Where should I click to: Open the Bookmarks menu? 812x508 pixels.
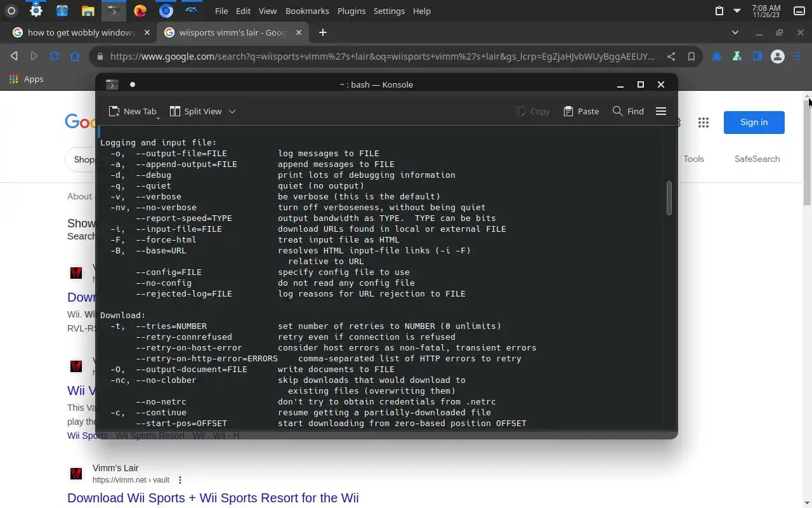[307, 11]
